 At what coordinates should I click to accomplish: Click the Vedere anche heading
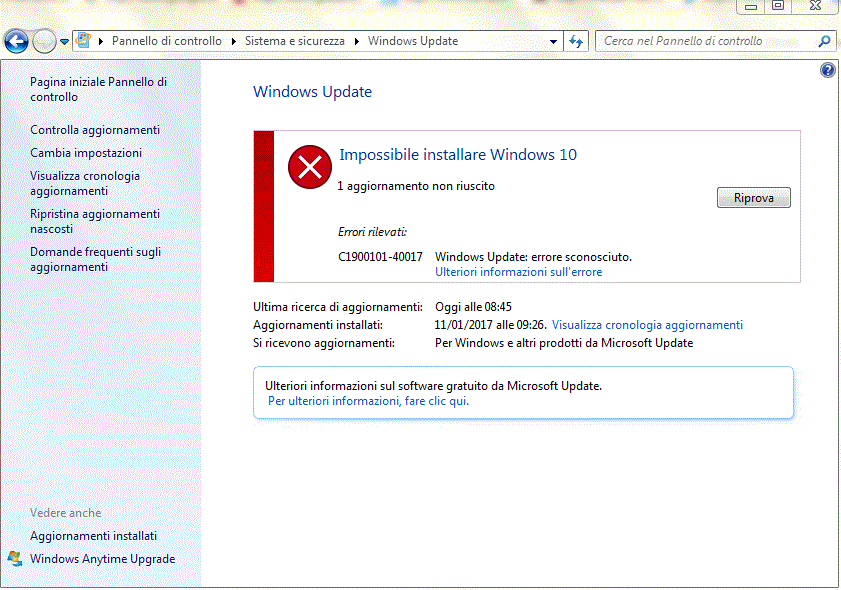tap(65, 513)
